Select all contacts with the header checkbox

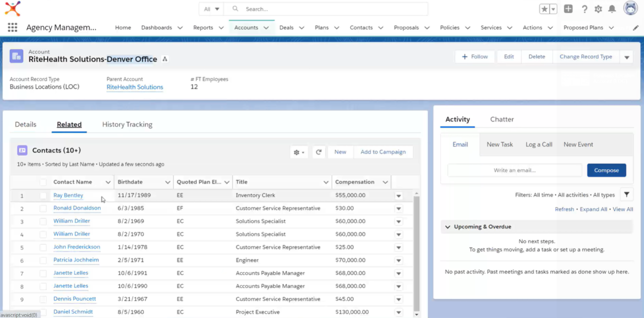coord(43,182)
